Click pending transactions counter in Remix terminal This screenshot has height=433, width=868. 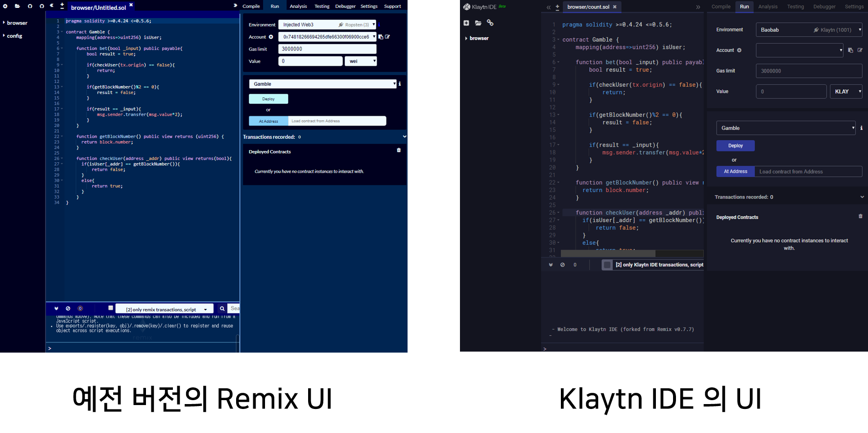[80, 308]
